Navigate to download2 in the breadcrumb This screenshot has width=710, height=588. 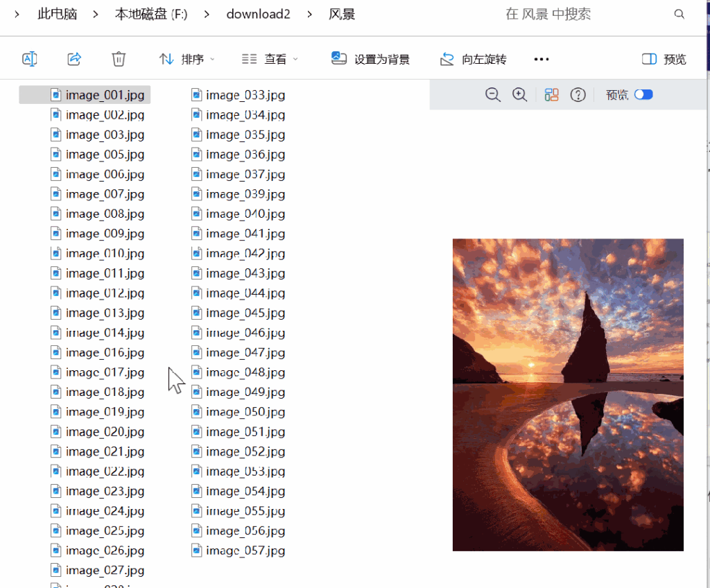[x=258, y=14]
